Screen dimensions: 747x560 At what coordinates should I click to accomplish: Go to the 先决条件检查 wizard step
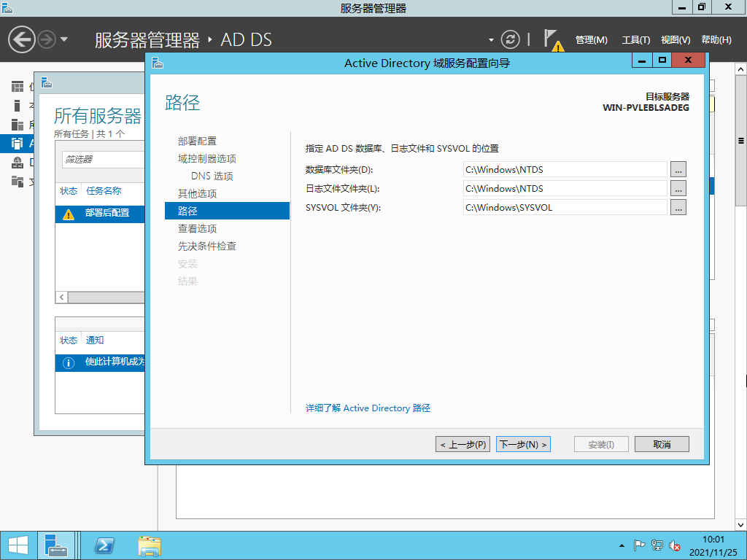[207, 246]
